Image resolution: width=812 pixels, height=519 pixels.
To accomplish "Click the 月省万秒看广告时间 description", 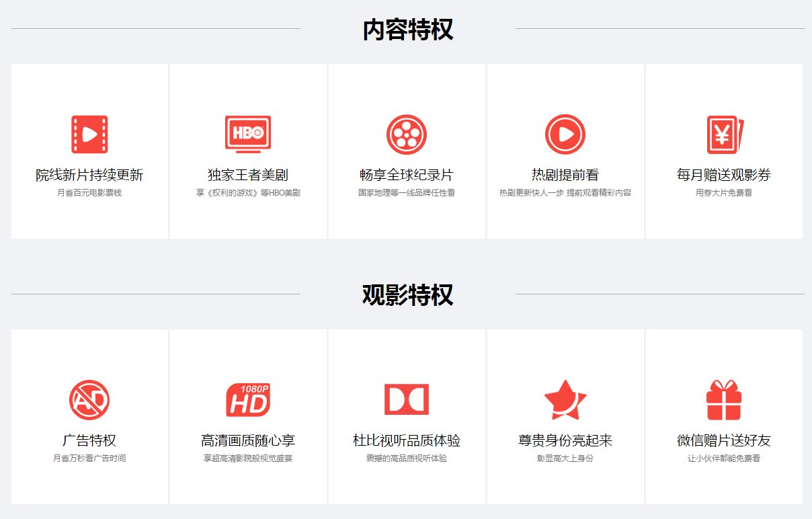I will (89, 458).
